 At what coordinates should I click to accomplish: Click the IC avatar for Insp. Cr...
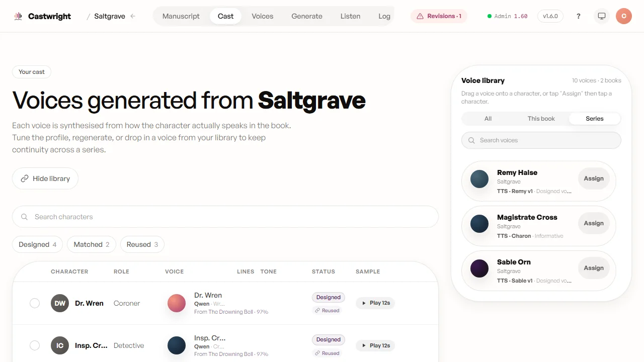click(60, 345)
